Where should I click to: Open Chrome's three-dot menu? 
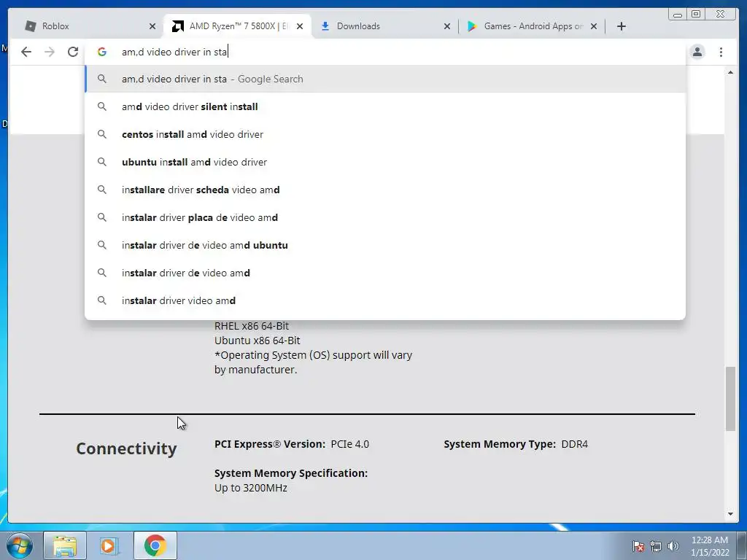pos(721,52)
